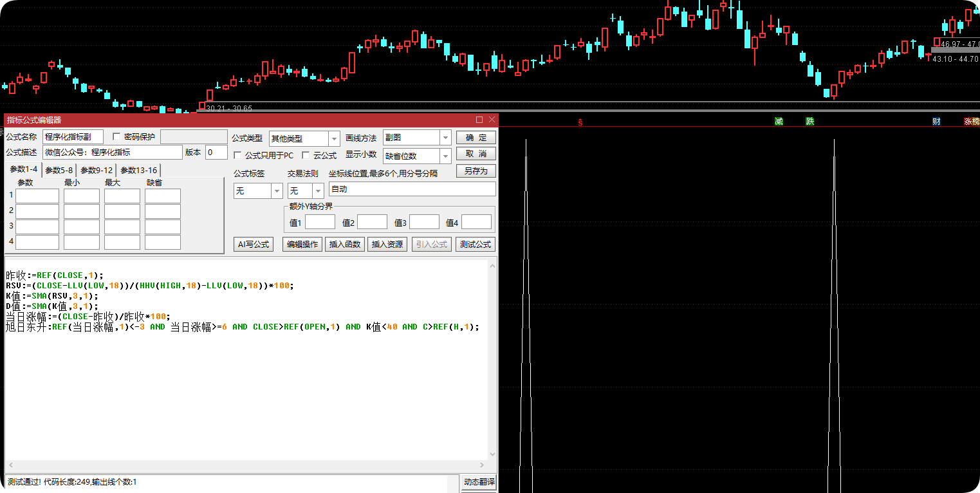Run the 测试公式 button
Image resolution: width=980 pixels, height=493 pixels.
point(476,245)
